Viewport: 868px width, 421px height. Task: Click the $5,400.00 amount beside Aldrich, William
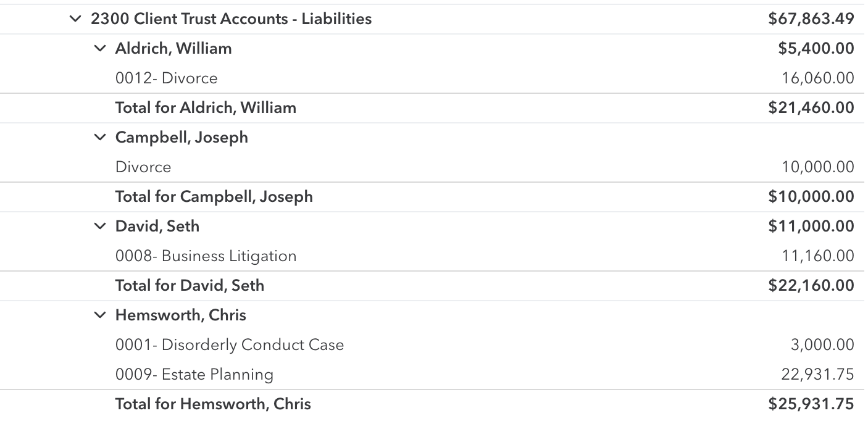[816, 49]
